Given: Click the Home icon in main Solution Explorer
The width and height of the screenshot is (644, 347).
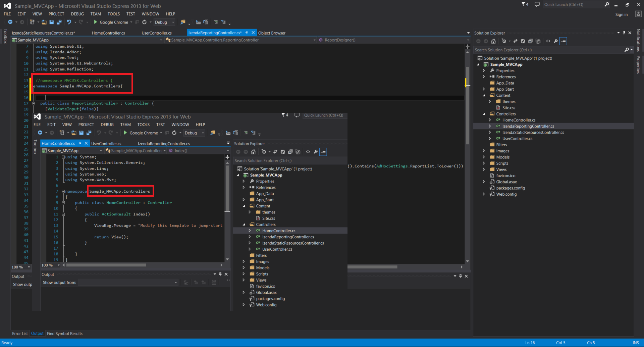Looking at the screenshot, I should pyautogui.click(x=493, y=41).
